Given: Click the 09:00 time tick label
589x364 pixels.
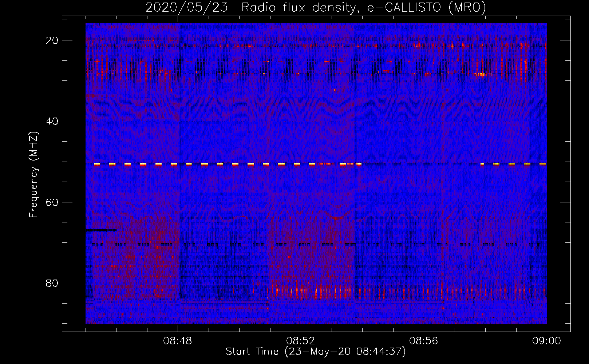Looking at the screenshot, I should 547,341.
